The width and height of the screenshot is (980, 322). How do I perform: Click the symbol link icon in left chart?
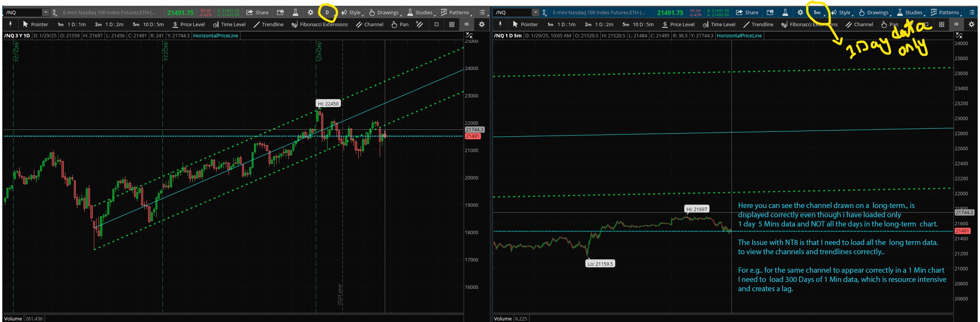(55, 12)
